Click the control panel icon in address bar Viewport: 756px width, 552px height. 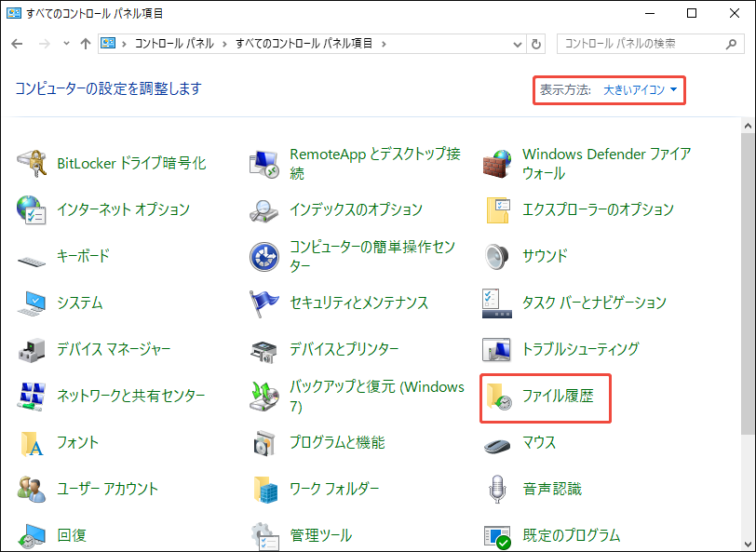coord(108,44)
